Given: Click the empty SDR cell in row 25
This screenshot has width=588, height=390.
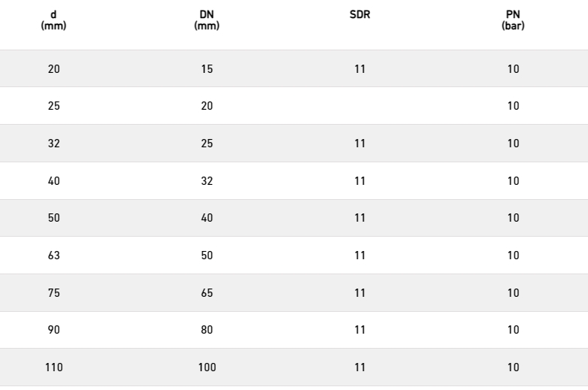Looking at the screenshot, I should click(x=359, y=106).
